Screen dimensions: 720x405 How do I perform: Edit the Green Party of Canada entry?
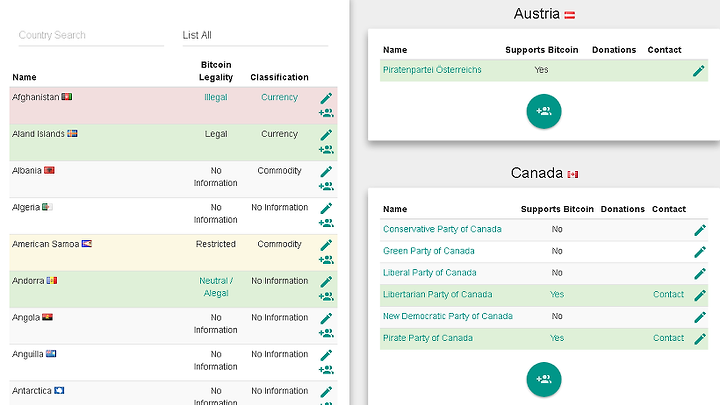pos(700,252)
